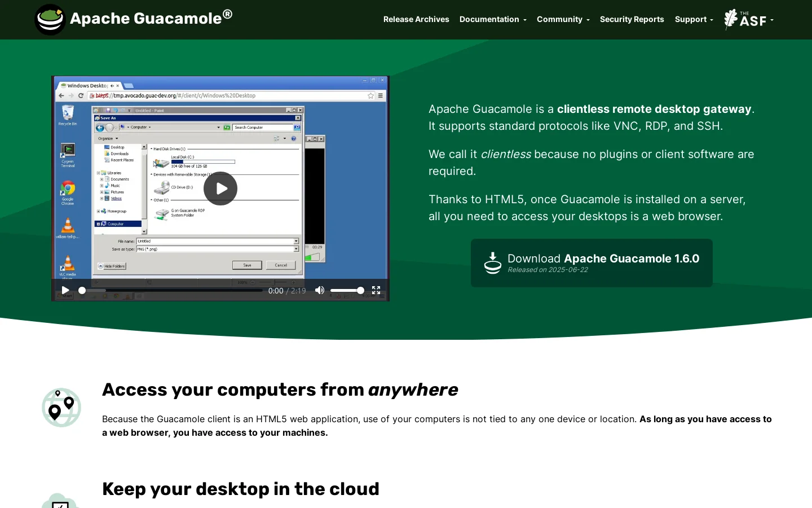Click the download arrow icon in button
This screenshot has height=508, width=812.
pos(493,263)
